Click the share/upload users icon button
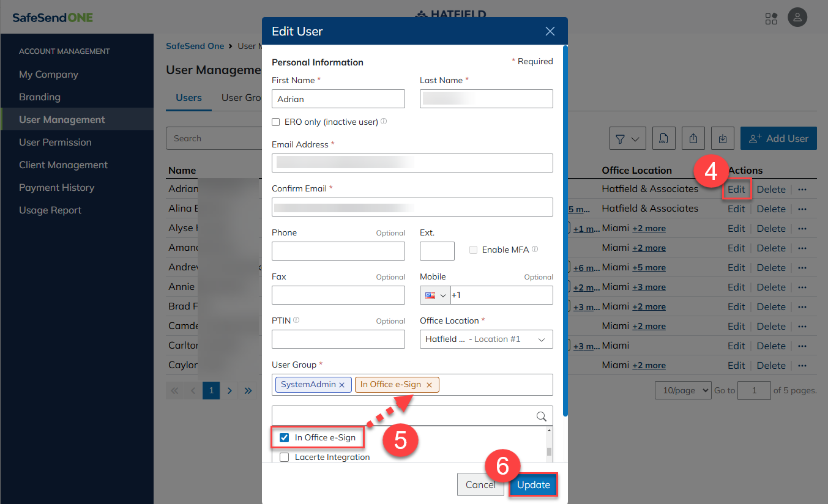The image size is (828, 504). click(x=693, y=139)
